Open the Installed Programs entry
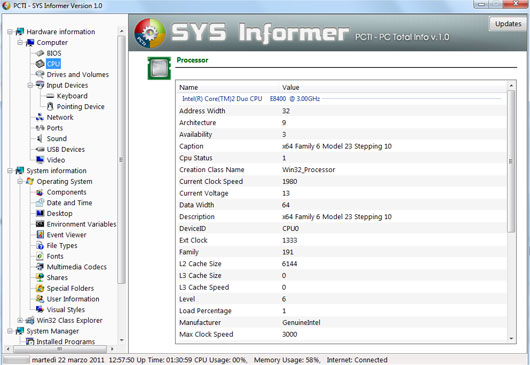 [x=66, y=341]
